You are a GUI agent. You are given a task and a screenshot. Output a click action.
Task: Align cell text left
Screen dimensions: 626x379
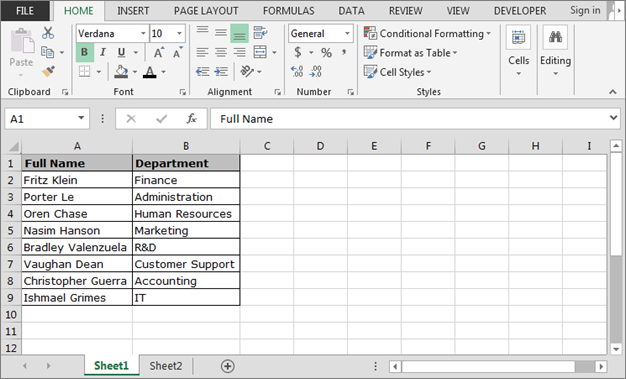(x=202, y=52)
